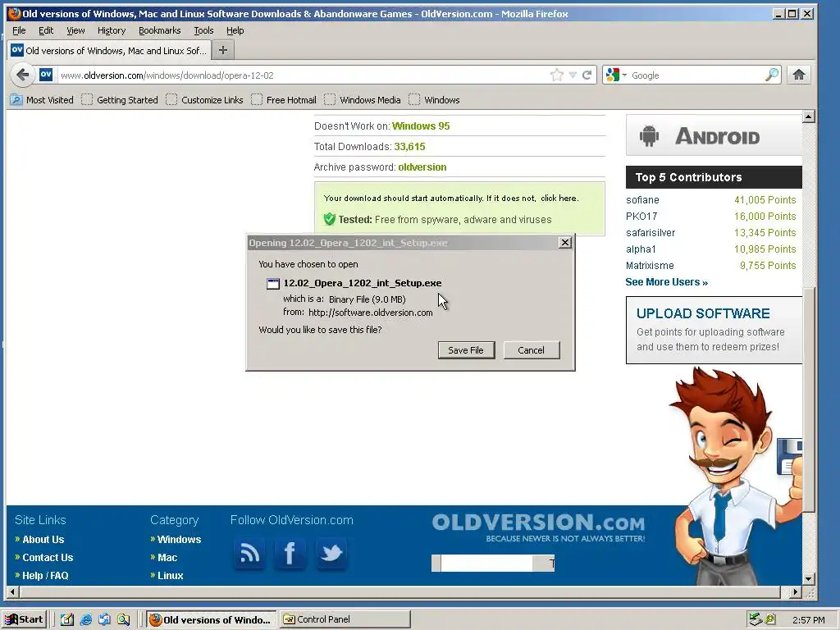Click the address bar URL field

(x=303, y=75)
